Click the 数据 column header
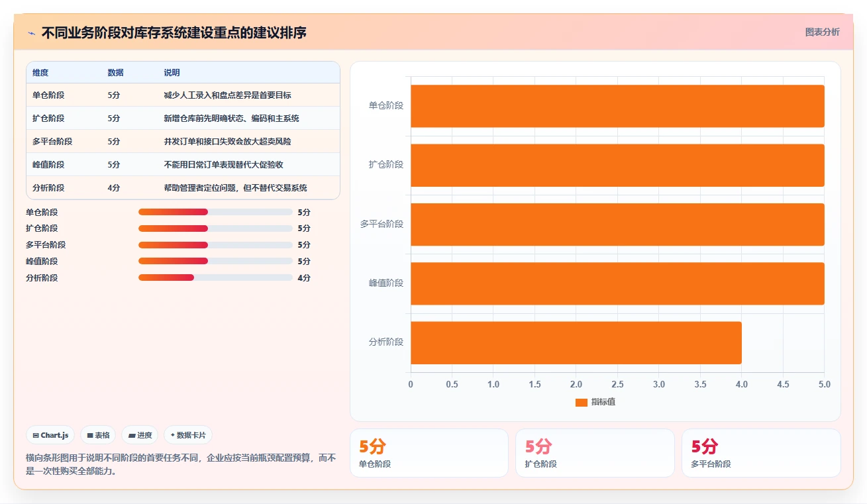This screenshot has height=504, width=867. click(x=115, y=73)
